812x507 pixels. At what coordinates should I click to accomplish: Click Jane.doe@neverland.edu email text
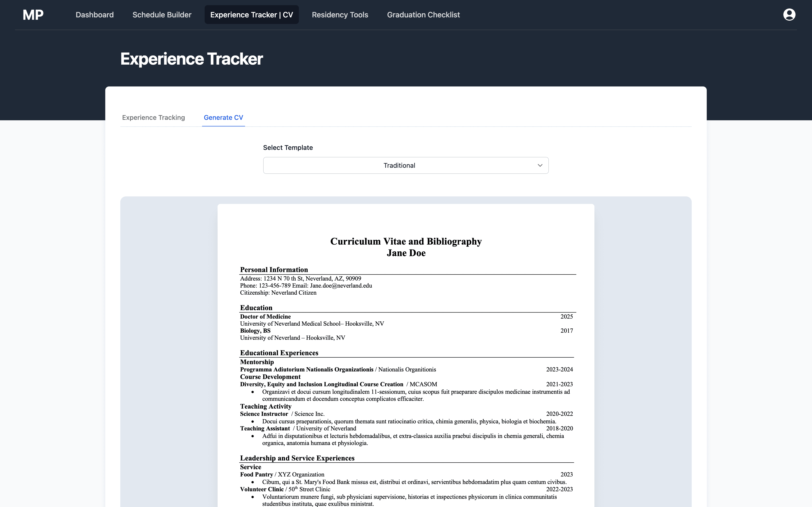341,286
